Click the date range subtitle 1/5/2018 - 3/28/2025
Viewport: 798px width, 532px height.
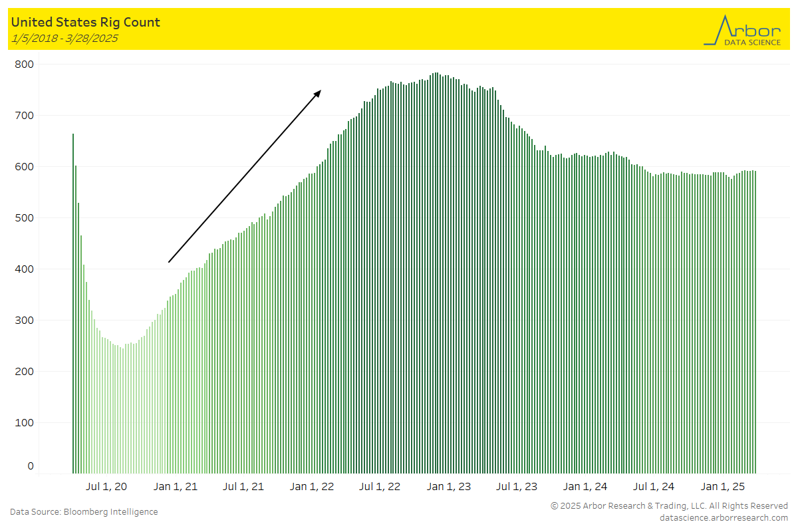pyautogui.click(x=65, y=39)
